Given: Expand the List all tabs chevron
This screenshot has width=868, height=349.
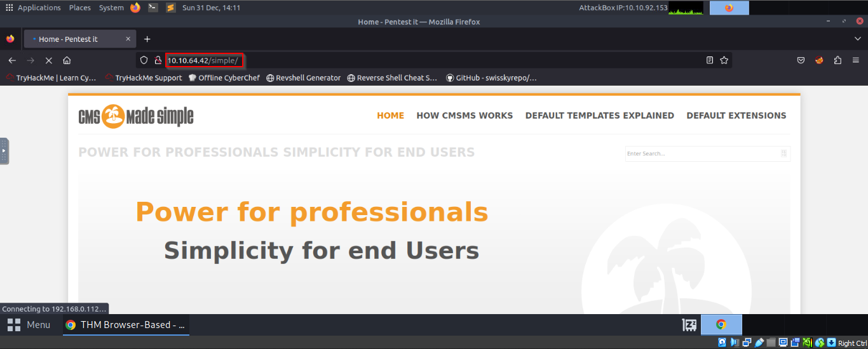Looking at the screenshot, I should [x=857, y=39].
